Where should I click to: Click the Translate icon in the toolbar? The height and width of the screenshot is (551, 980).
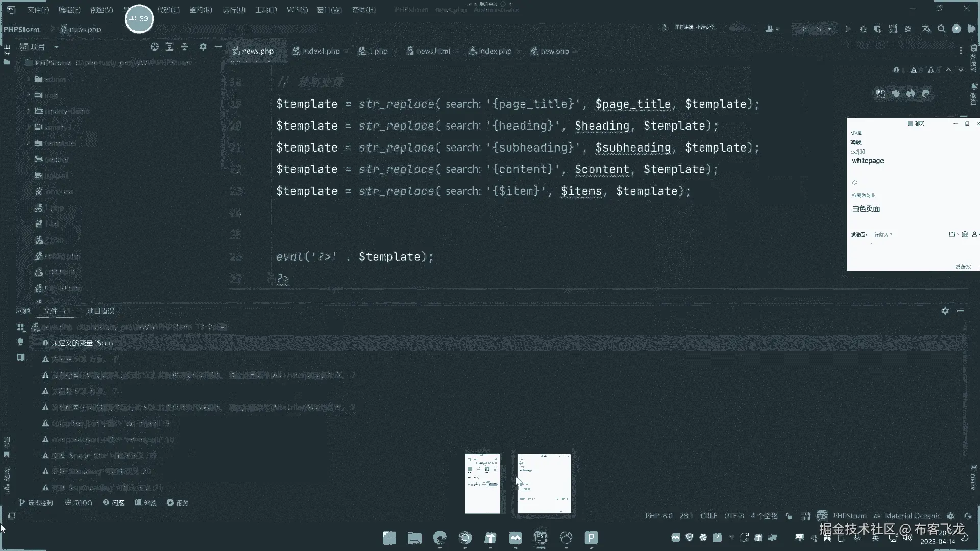[x=926, y=29]
